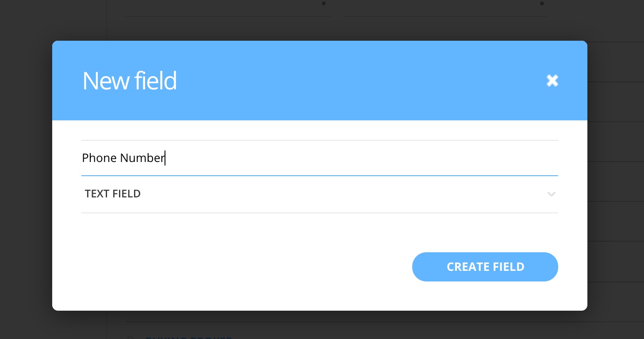Open the BUYING BROKER section link
644x339 pixels.
pos(189,338)
